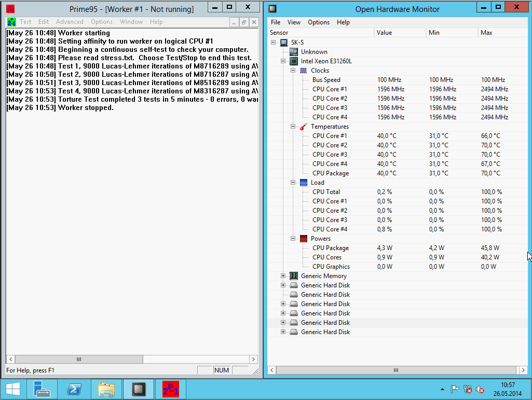Collapse the Temperatures group
The height and width of the screenshot is (400, 532).
293,127
